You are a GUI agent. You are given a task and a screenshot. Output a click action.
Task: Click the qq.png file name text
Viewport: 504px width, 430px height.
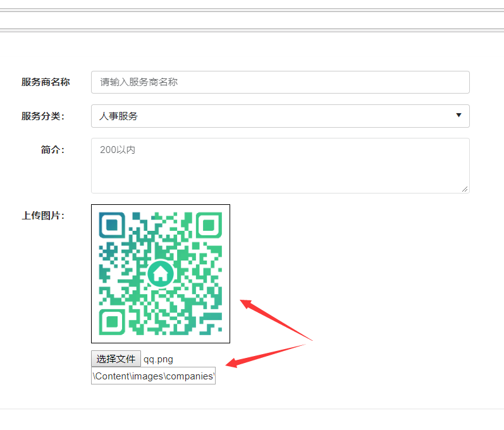158,359
